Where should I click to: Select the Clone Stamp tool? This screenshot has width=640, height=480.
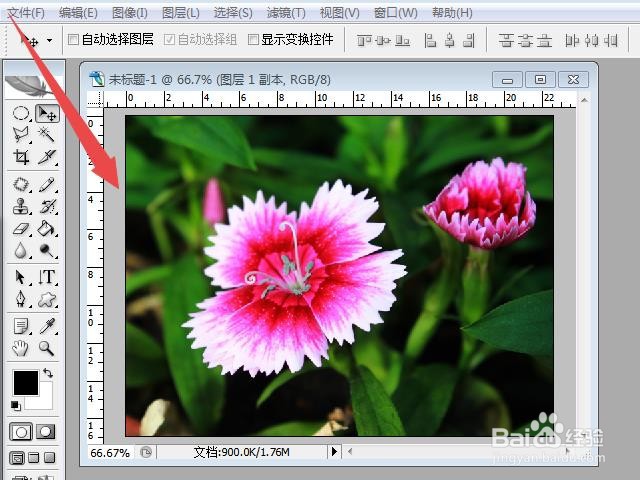pyautogui.click(x=21, y=206)
